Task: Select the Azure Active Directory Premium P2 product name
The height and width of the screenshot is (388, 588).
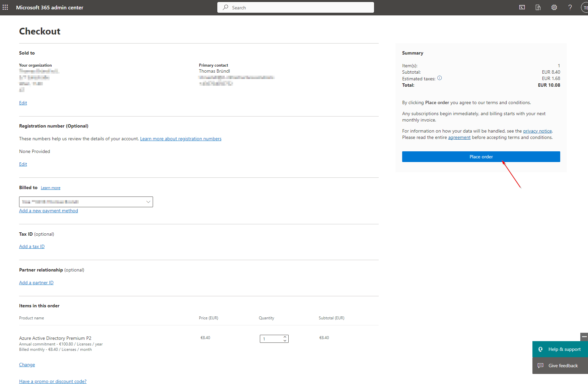Action: click(55, 338)
